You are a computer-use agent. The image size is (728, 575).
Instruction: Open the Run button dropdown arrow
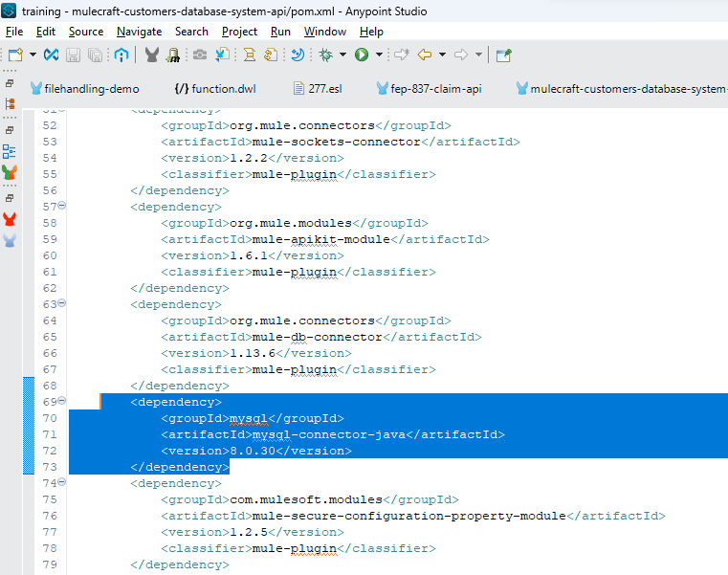coord(379,55)
